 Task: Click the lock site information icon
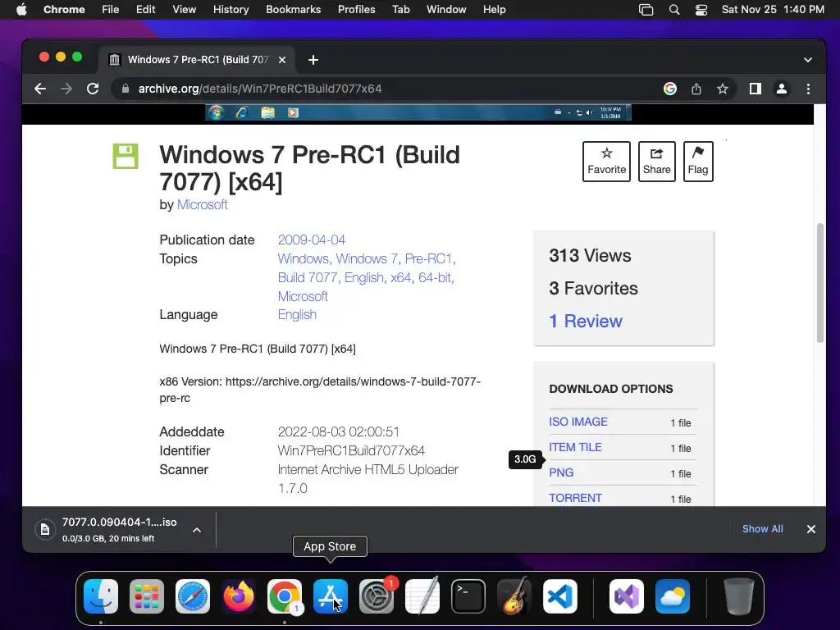coord(126,89)
